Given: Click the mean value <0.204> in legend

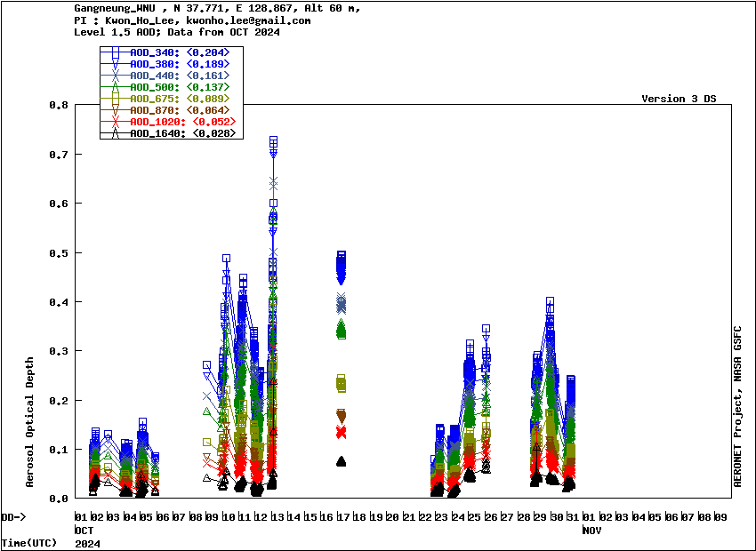Looking at the screenshot, I should [x=208, y=52].
